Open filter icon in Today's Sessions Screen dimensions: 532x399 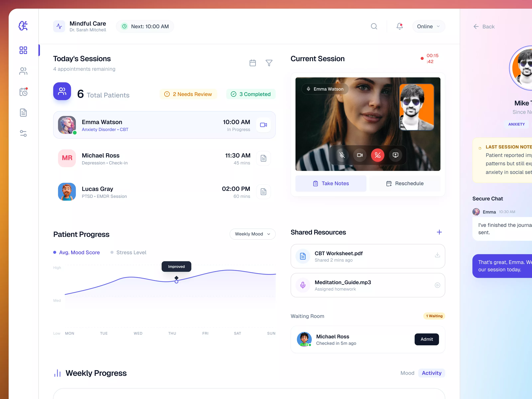point(269,63)
